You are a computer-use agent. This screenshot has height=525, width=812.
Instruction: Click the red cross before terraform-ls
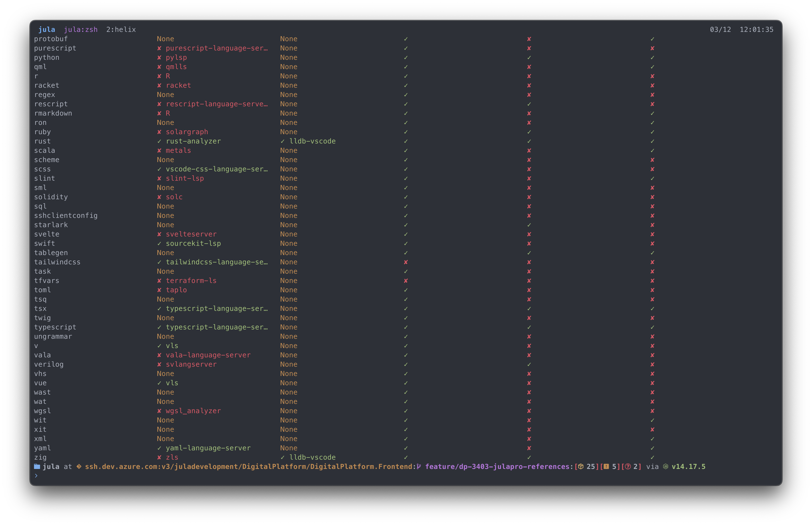click(x=159, y=281)
